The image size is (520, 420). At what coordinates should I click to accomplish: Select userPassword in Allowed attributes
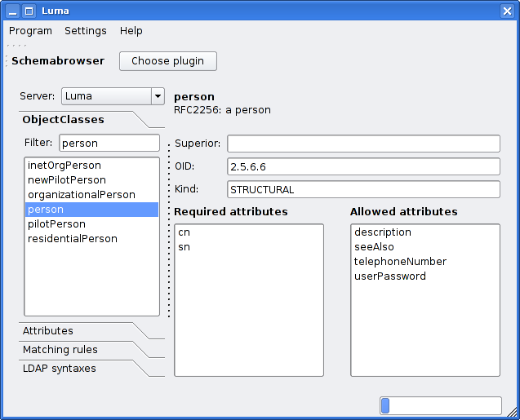tap(425, 276)
